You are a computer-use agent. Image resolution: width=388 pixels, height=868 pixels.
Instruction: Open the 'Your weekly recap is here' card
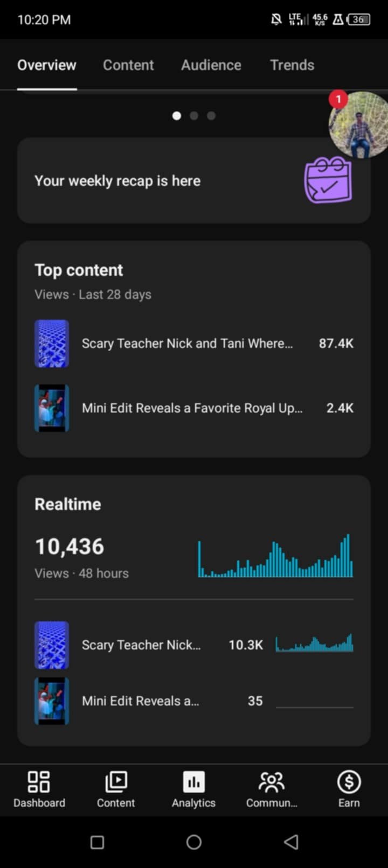[194, 180]
